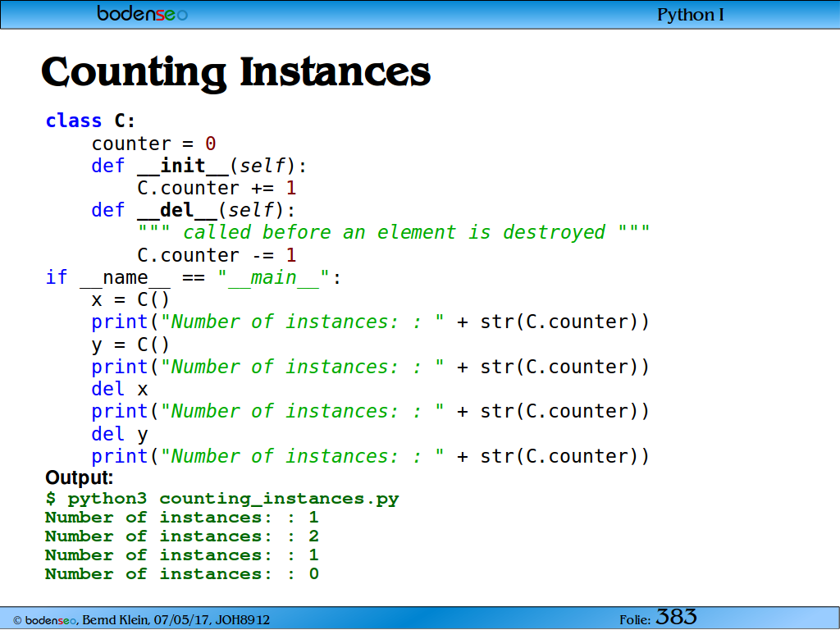This screenshot has width=840, height=630.
Task: Click the '$ python3 counting_instances.py' command
Action: (222, 499)
